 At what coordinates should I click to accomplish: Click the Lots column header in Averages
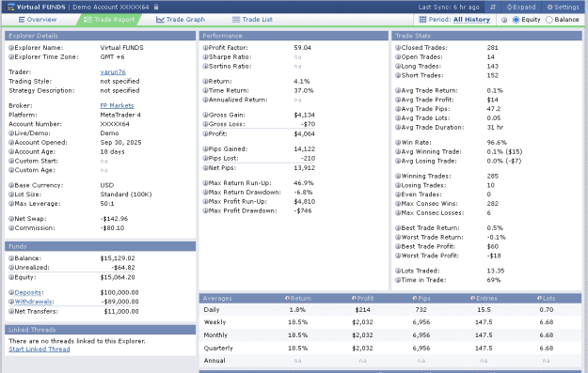(x=546, y=299)
